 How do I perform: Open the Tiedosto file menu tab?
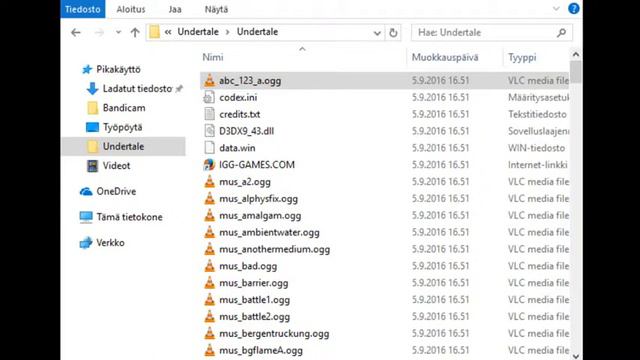click(x=83, y=9)
